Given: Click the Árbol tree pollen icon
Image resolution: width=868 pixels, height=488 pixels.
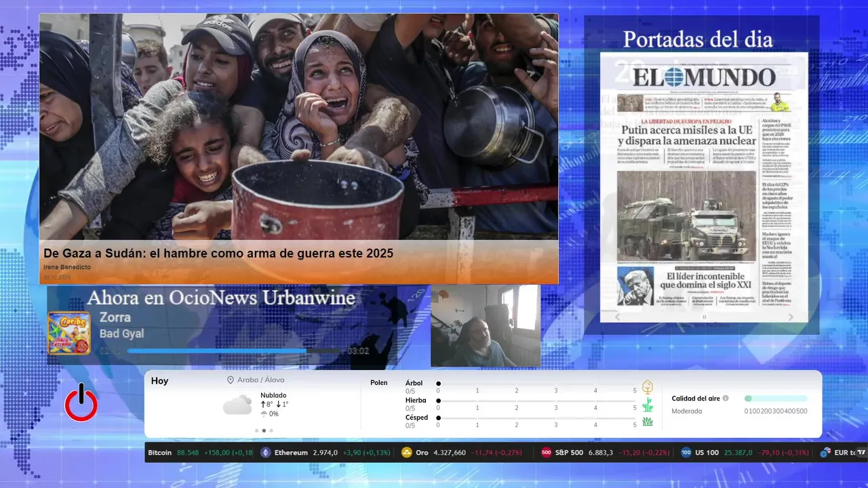Looking at the screenshot, I should 648,387.
